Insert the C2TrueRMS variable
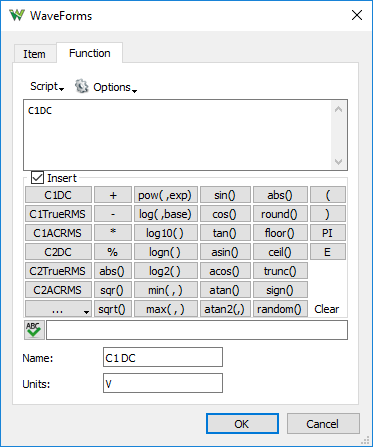The height and width of the screenshot is (447, 373). [58, 271]
